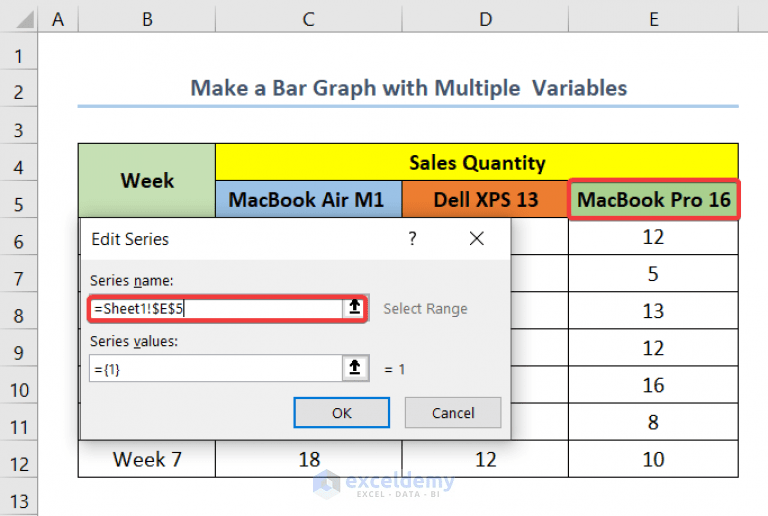Select the 'Week' header cell

[x=147, y=180]
